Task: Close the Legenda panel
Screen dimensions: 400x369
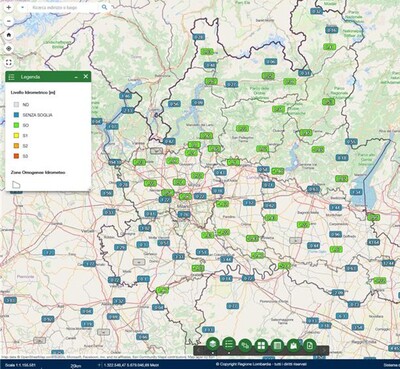Action: tap(86, 77)
